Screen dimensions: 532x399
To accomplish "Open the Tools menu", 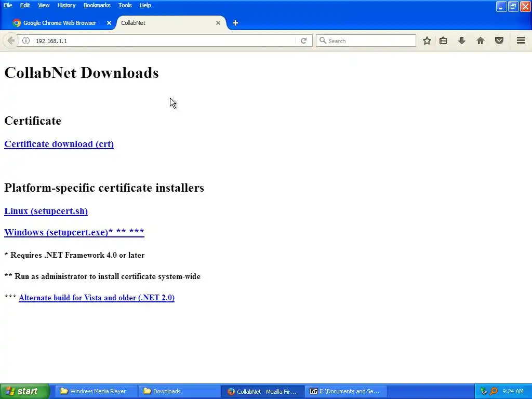I will click(x=125, y=5).
